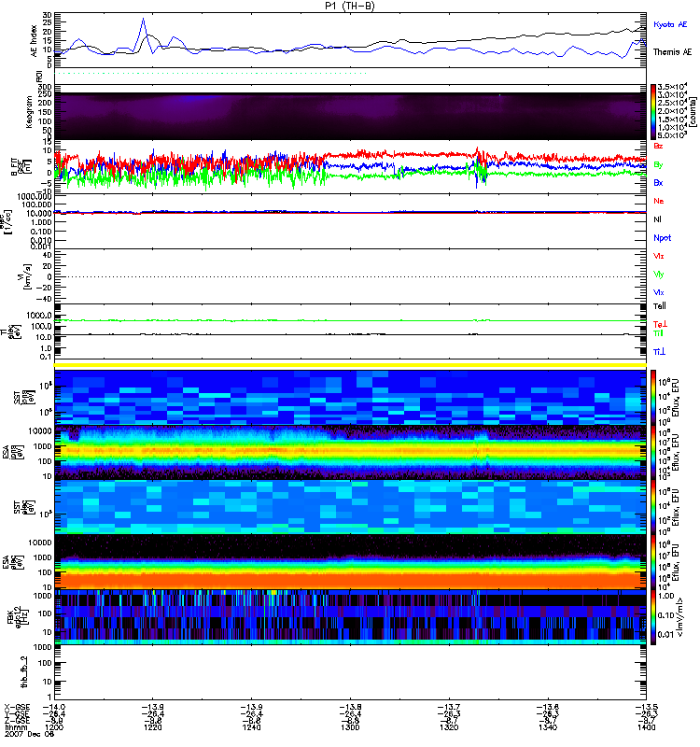Click the green Viy velocity legend label

[x=659, y=275]
